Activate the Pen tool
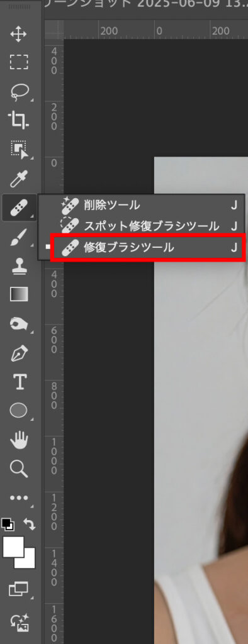 (19, 353)
